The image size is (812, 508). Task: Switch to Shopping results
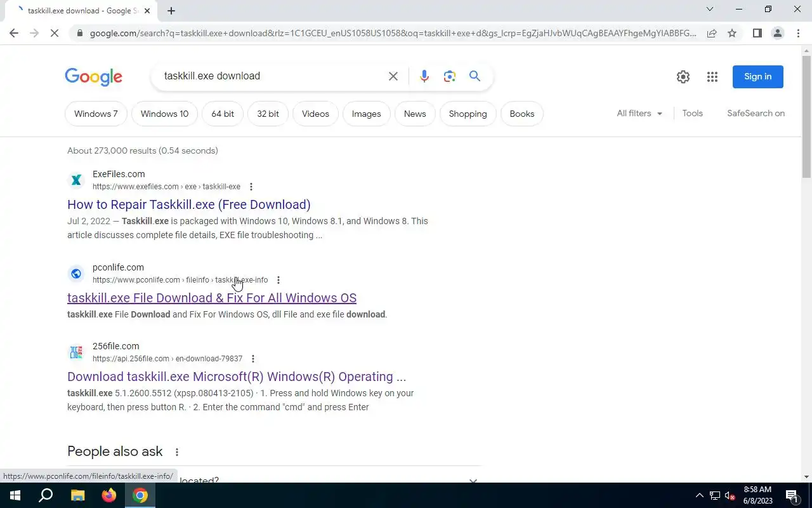[x=468, y=114]
